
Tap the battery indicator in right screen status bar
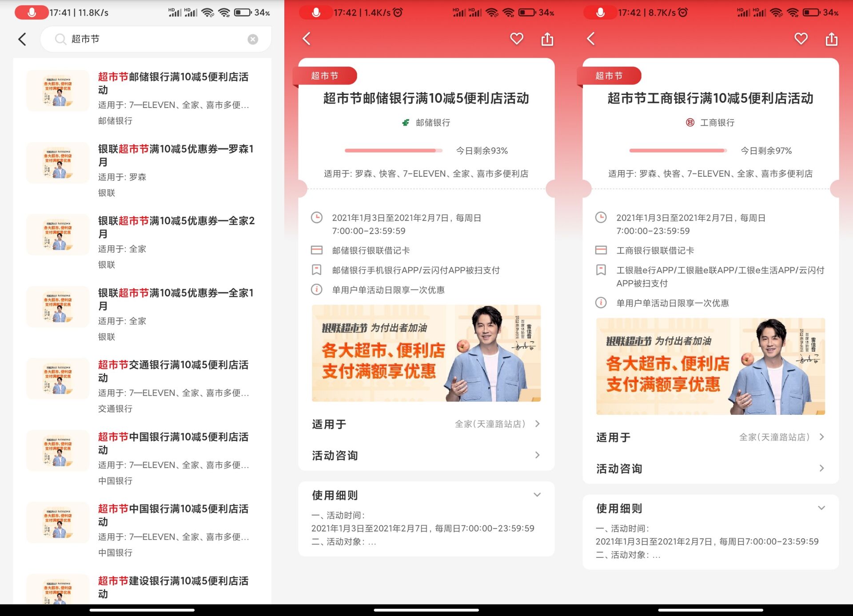(x=811, y=12)
